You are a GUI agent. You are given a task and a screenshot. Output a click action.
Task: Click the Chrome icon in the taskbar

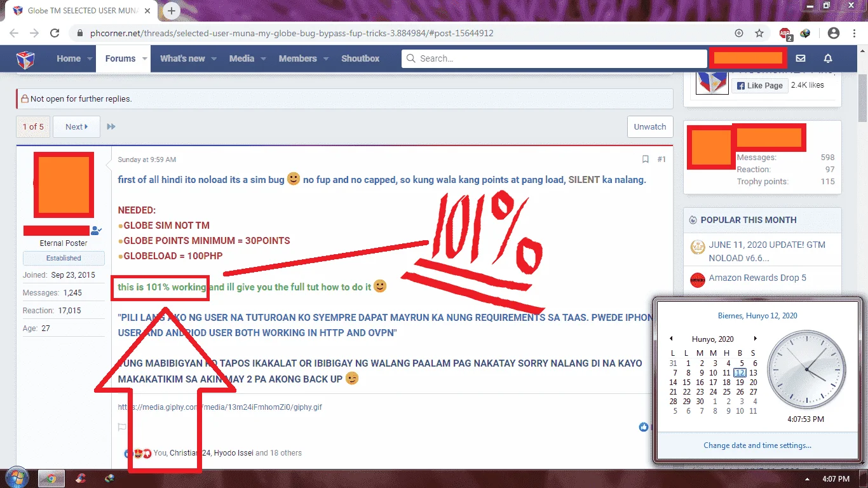point(51,478)
